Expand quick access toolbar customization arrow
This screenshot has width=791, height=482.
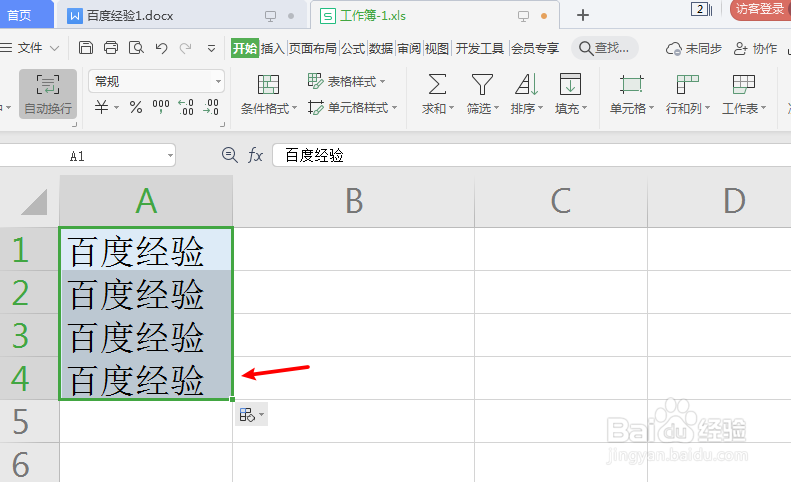[211, 48]
